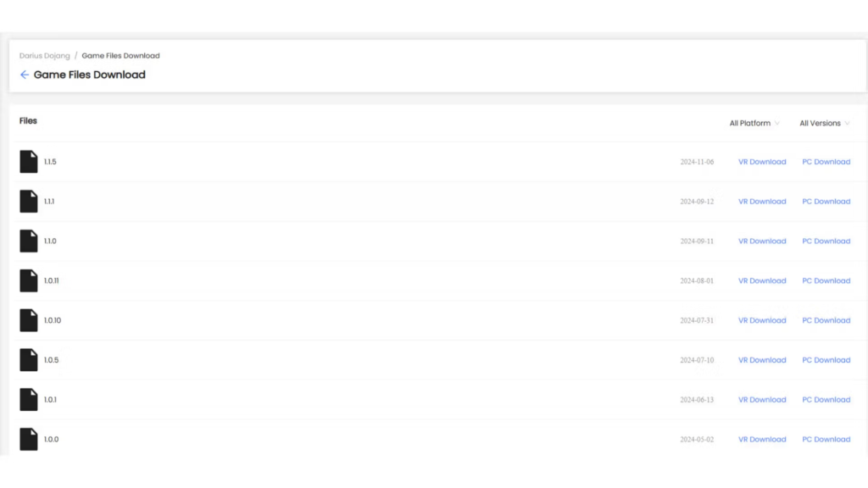868x488 pixels.
Task: Click the file icon for version 1.0.1
Action: (29, 400)
